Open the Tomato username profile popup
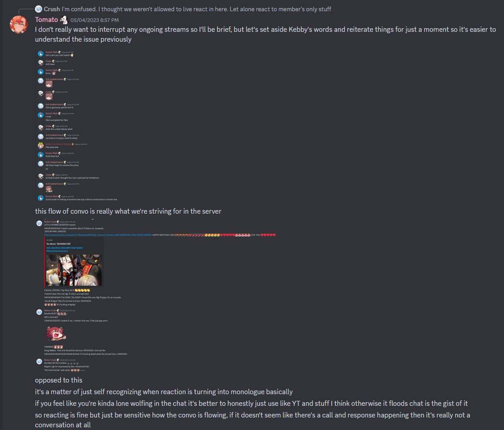The image size is (504, 430). coord(47,20)
